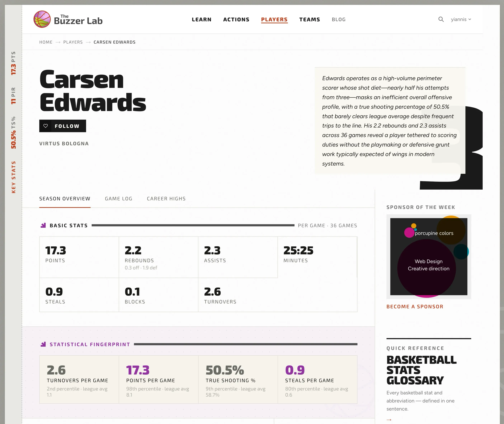Expand the yiannis user menu

461,19
